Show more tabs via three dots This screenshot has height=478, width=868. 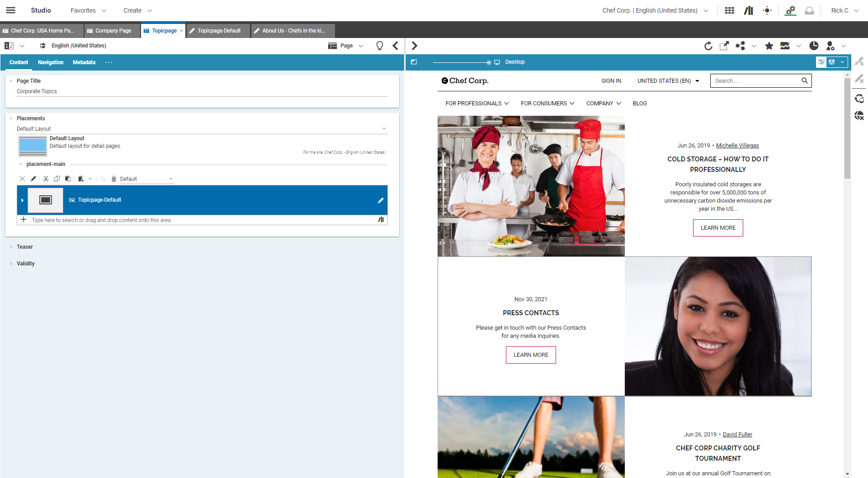(108, 62)
